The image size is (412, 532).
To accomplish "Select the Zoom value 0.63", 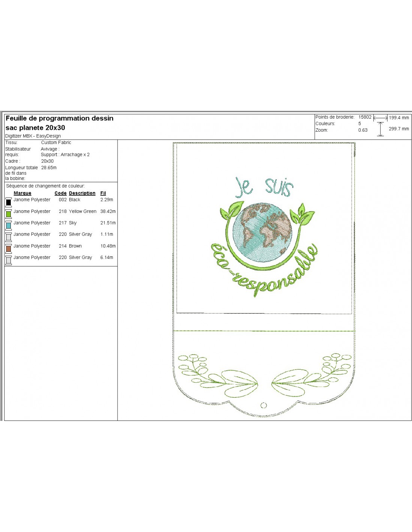I will [x=363, y=130].
